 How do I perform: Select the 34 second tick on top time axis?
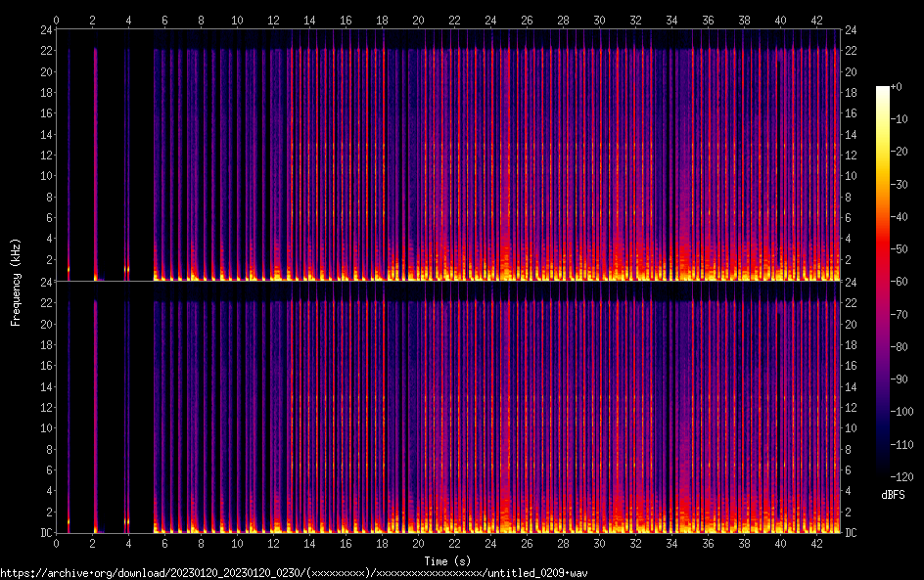coord(671,20)
